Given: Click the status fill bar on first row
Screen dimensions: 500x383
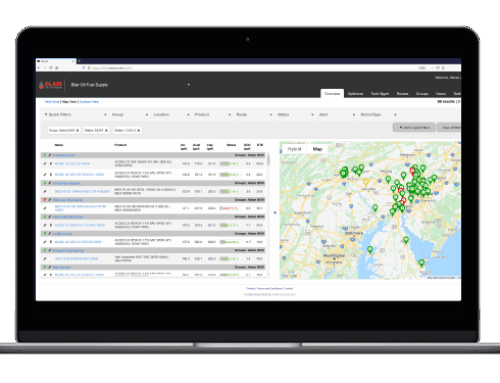Looking at the screenshot, I should pos(230,164).
